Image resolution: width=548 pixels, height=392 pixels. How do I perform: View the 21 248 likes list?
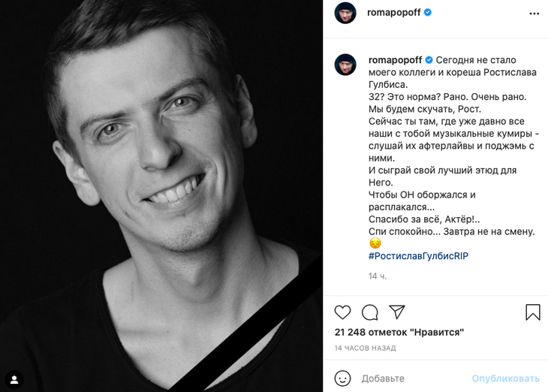point(399,332)
